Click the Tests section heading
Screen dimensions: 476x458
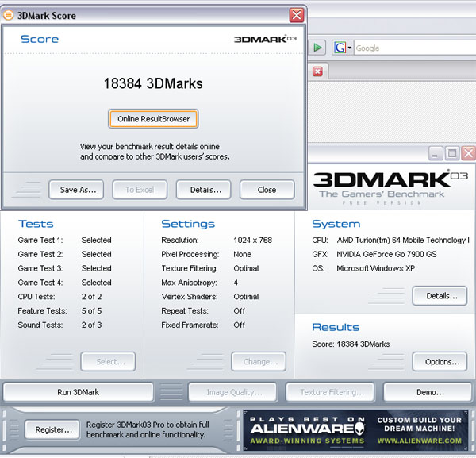click(x=36, y=224)
